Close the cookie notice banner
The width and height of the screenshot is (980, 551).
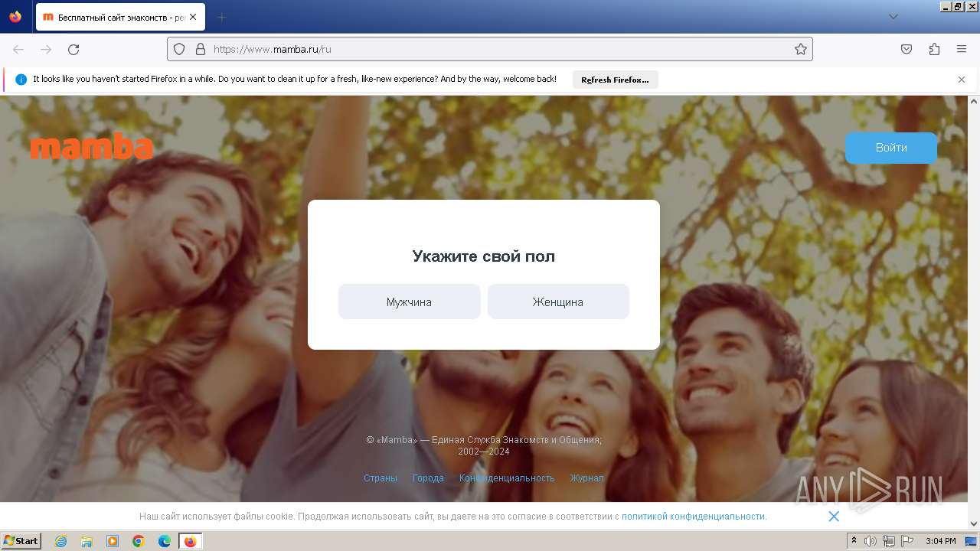[834, 517]
